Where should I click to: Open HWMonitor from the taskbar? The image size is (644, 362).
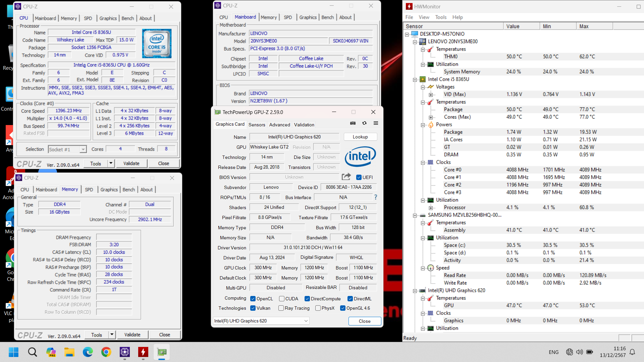coord(143,352)
